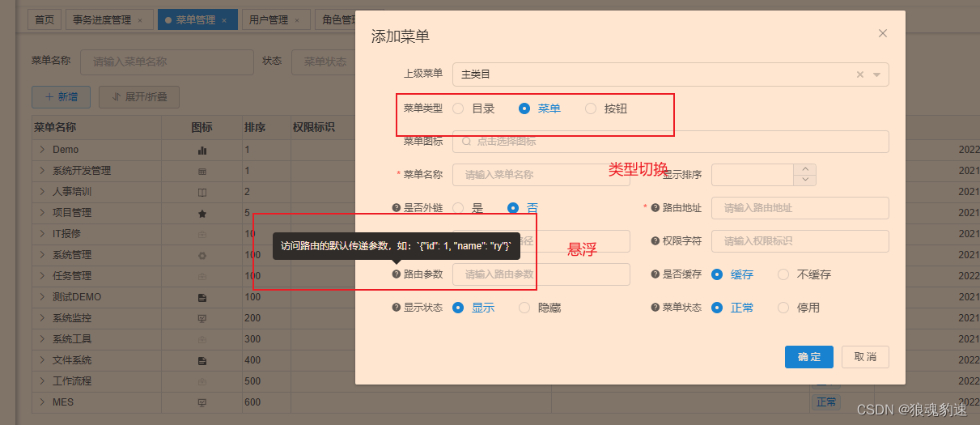Image resolution: width=980 pixels, height=425 pixels.
Task: Focus the 菜单名称 input in the dialog
Action: pos(541,175)
